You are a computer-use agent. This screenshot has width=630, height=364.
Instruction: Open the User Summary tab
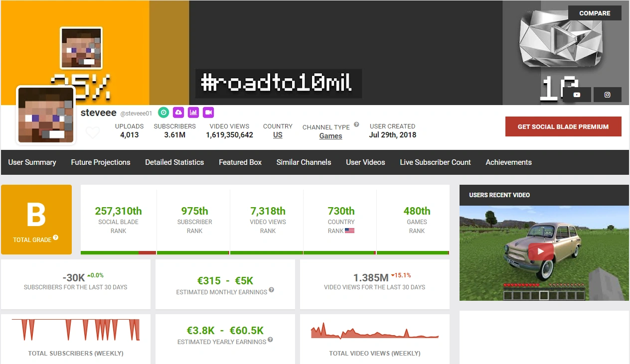pos(32,162)
